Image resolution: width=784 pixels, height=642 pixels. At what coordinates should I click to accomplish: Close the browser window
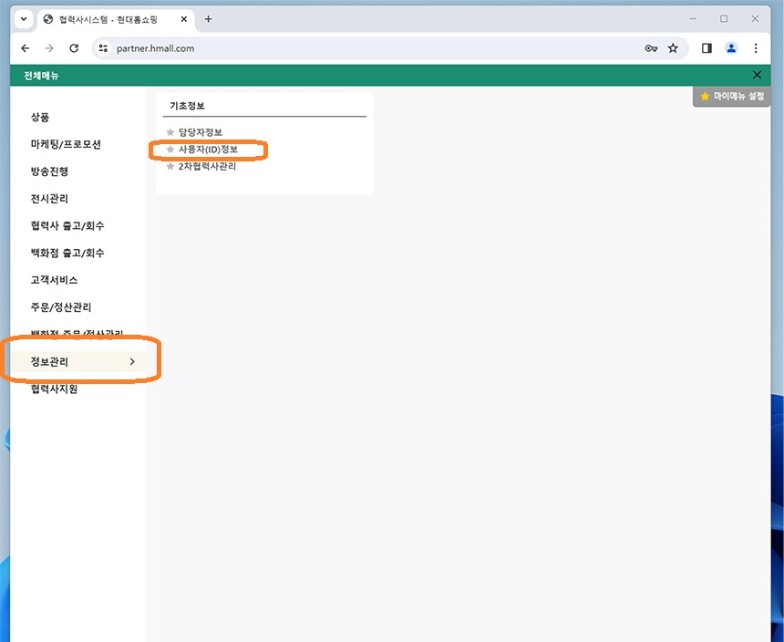755,19
